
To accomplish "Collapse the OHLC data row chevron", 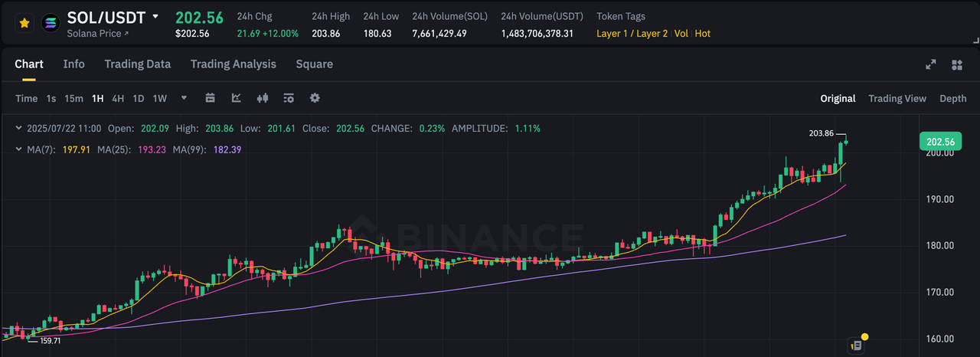I will tap(18, 128).
